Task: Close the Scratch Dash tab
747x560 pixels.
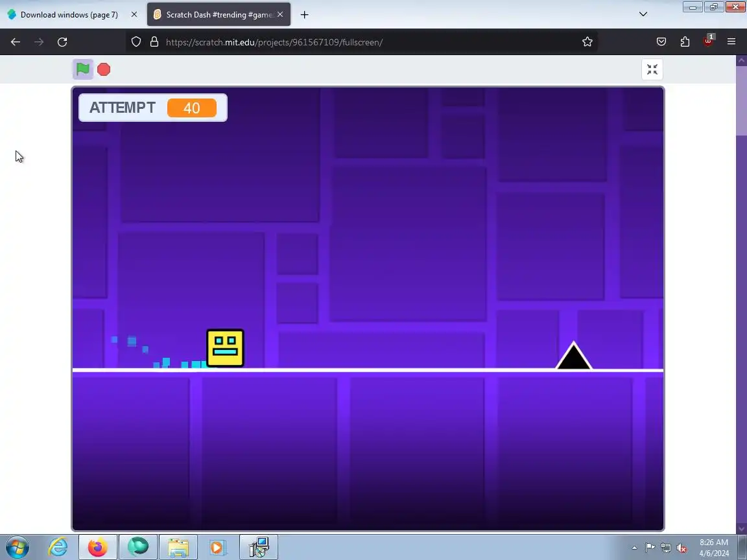Action: pyautogui.click(x=280, y=15)
